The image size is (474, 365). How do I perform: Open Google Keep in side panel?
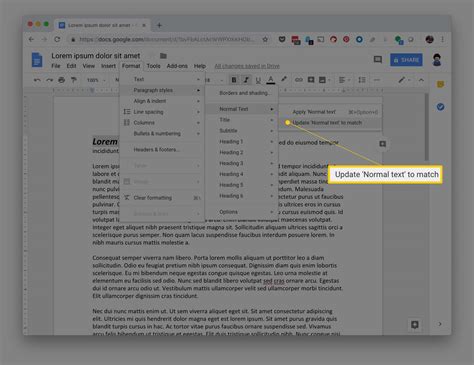pos(440,84)
